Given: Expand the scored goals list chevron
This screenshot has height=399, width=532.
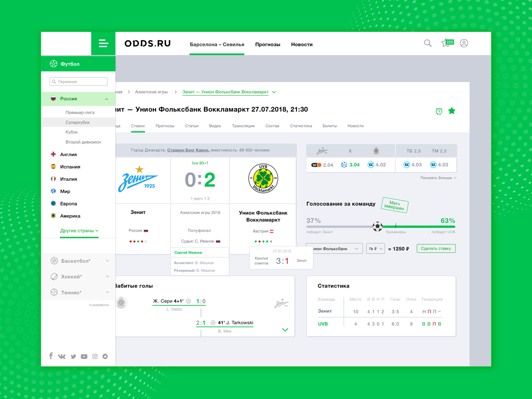Looking at the screenshot, I should [x=285, y=330].
